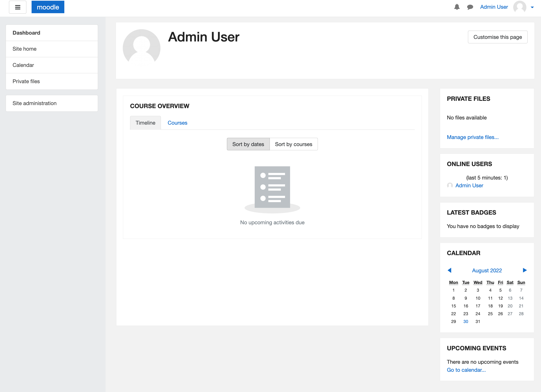Image resolution: width=541 pixels, height=392 pixels.
Task: Open the Manage private files link
Action: (472, 137)
